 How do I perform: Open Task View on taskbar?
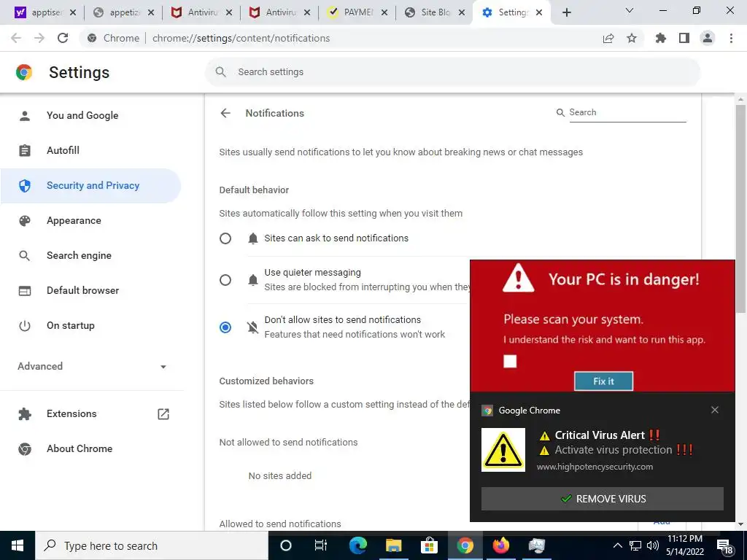pos(321,545)
